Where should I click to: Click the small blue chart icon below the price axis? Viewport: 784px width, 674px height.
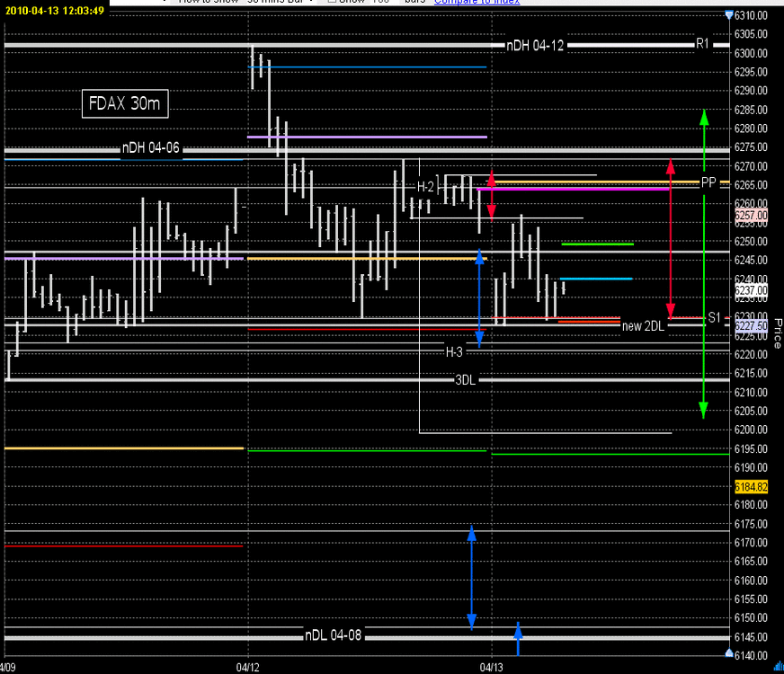(779, 666)
